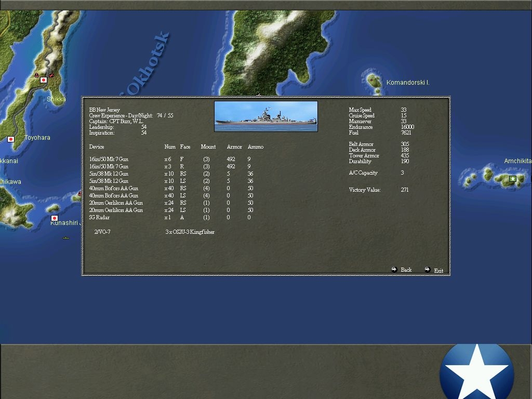The height and width of the screenshot is (399, 532).
Task: Click the Crew Experience - Day/Night label
Action: point(121,115)
